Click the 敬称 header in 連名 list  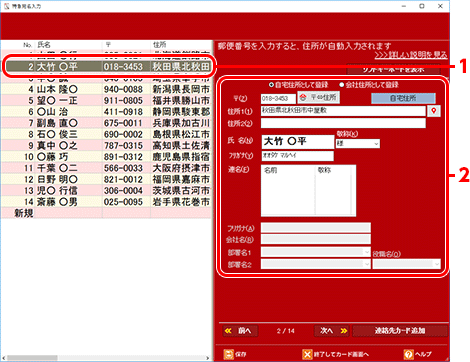[x=324, y=170]
